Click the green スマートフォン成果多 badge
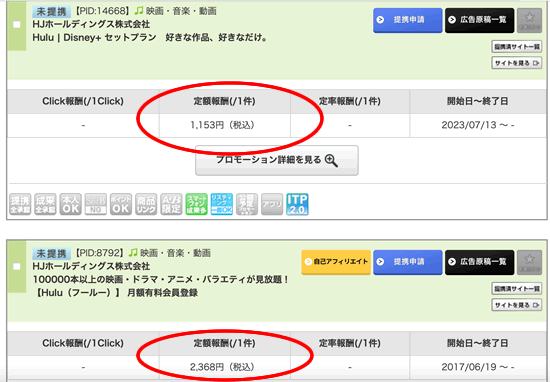 196,204
